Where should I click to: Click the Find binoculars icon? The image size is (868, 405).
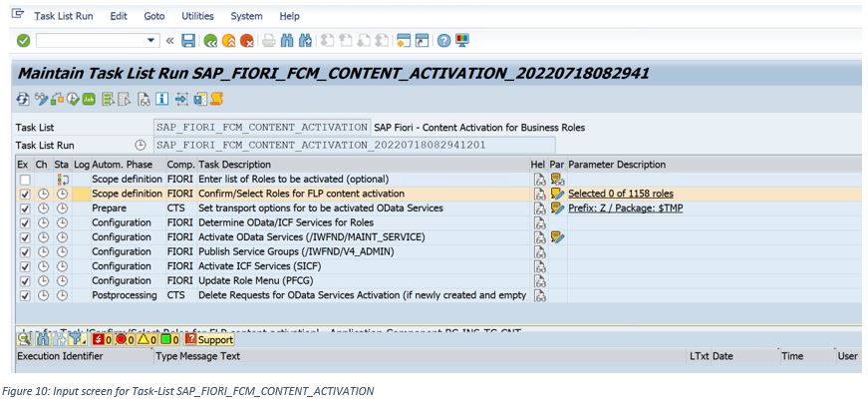point(287,41)
